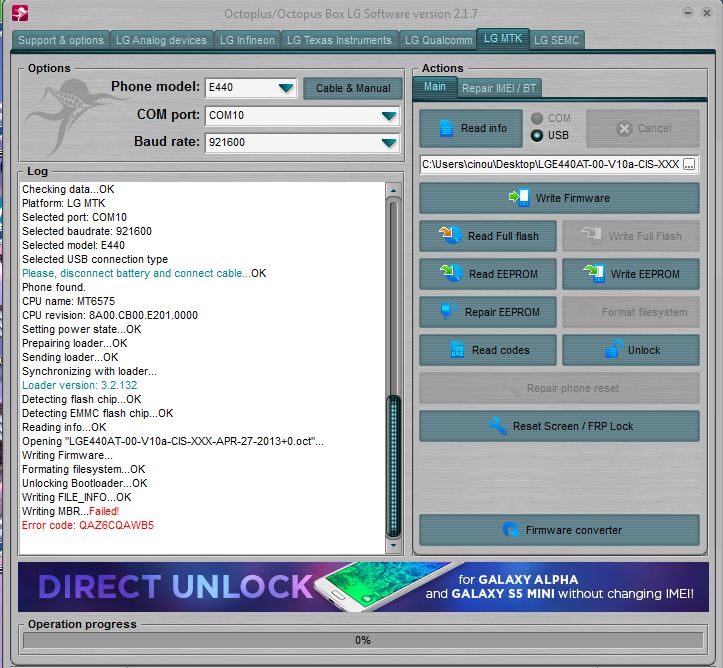Screen dimensions: 723x668
Task: Click the Write Firmware button
Action: tap(559, 198)
